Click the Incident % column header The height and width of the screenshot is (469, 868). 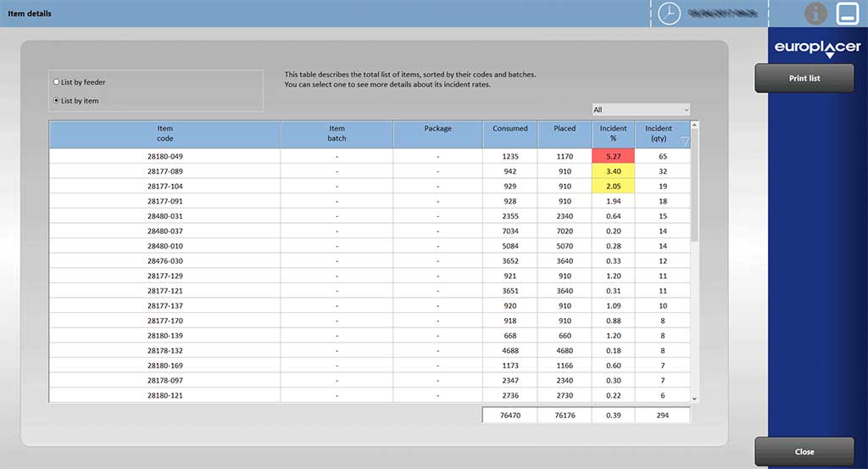click(x=613, y=134)
